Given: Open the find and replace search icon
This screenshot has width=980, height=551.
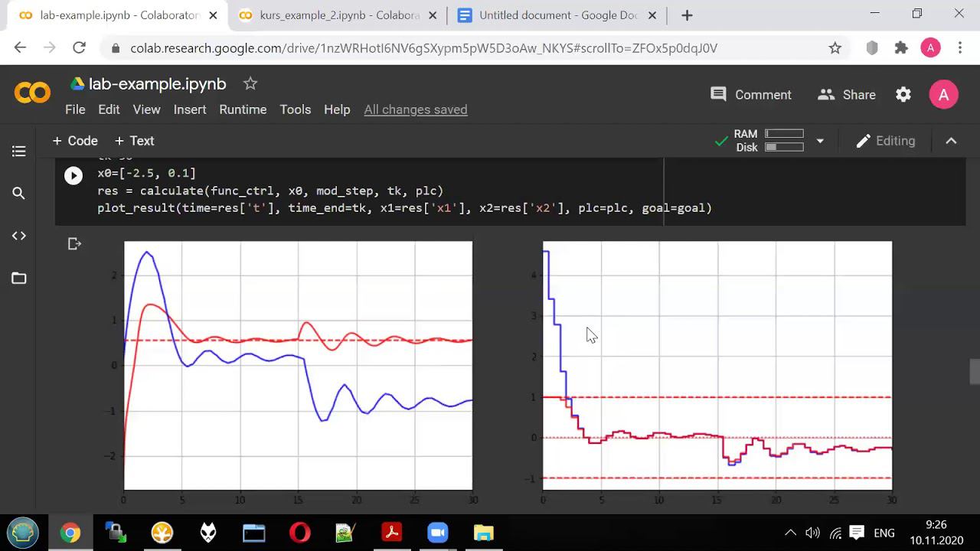Looking at the screenshot, I should [19, 194].
